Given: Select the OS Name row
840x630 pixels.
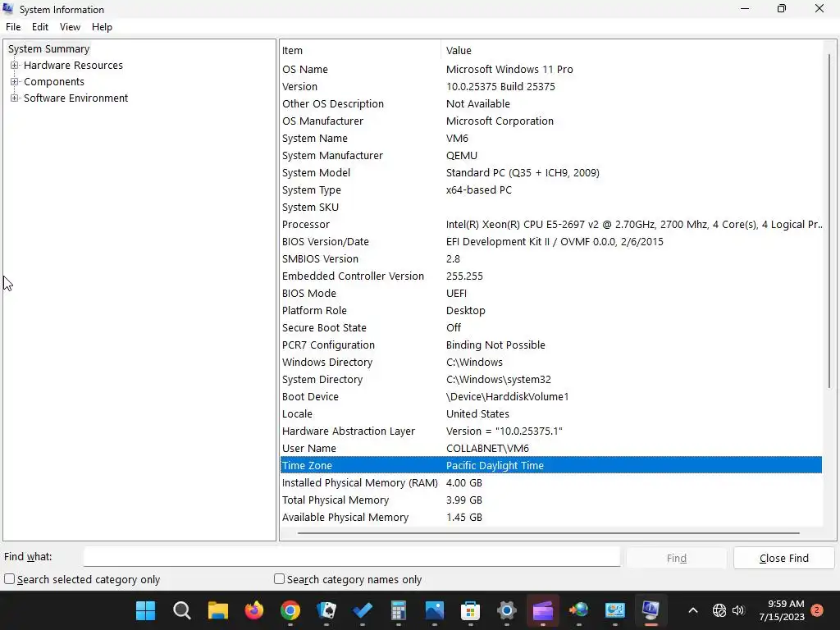Looking at the screenshot, I should point(551,69).
